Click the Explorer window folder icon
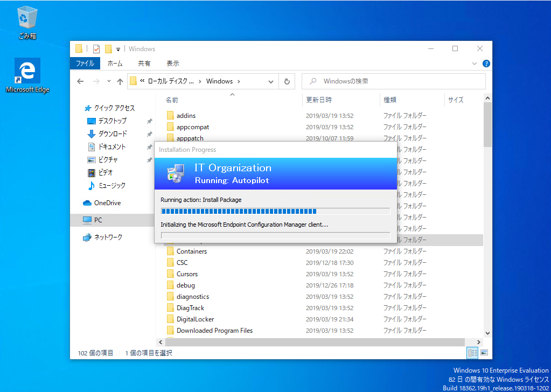Screen dimensions: 551x392 tap(79, 49)
